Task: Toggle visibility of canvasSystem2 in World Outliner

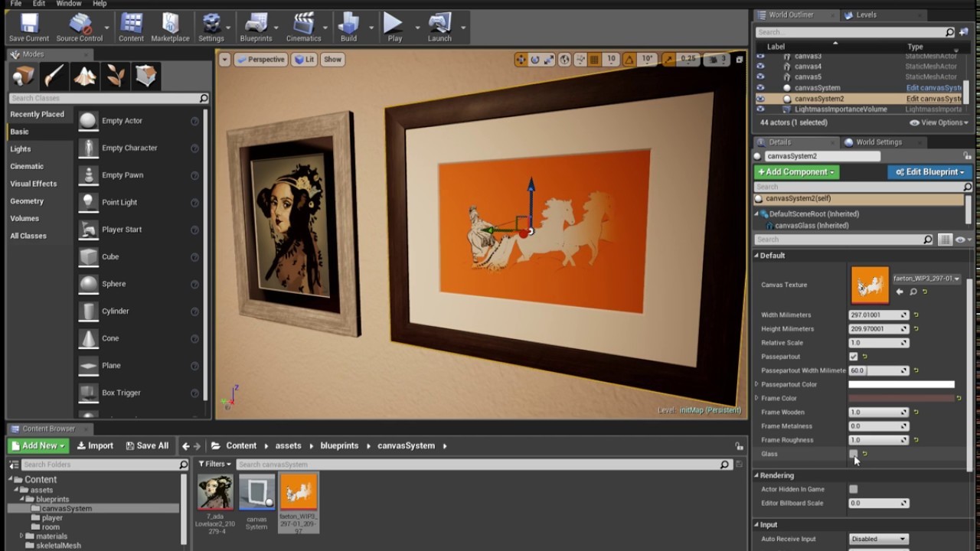Action: [x=760, y=99]
